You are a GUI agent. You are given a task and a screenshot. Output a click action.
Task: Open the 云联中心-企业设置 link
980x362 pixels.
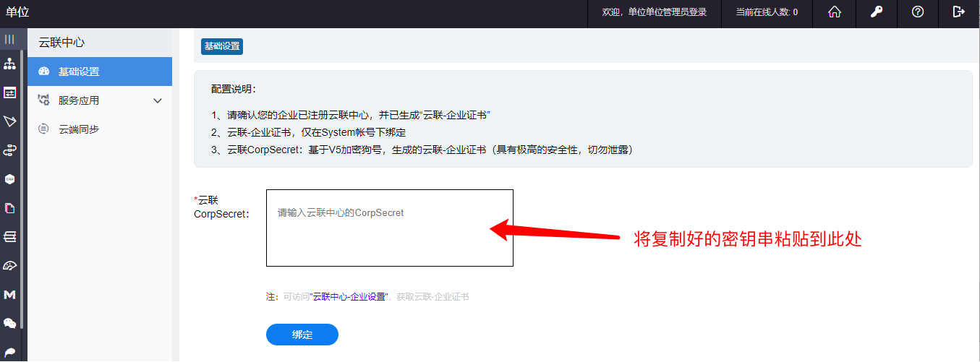[x=349, y=297]
